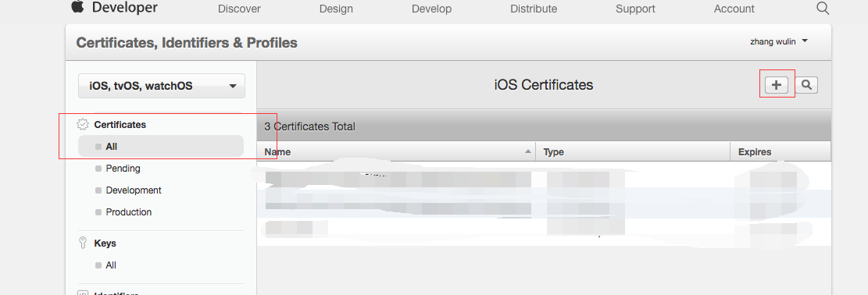
Task: Open Develop menu
Action: click(x=432, y=9)
